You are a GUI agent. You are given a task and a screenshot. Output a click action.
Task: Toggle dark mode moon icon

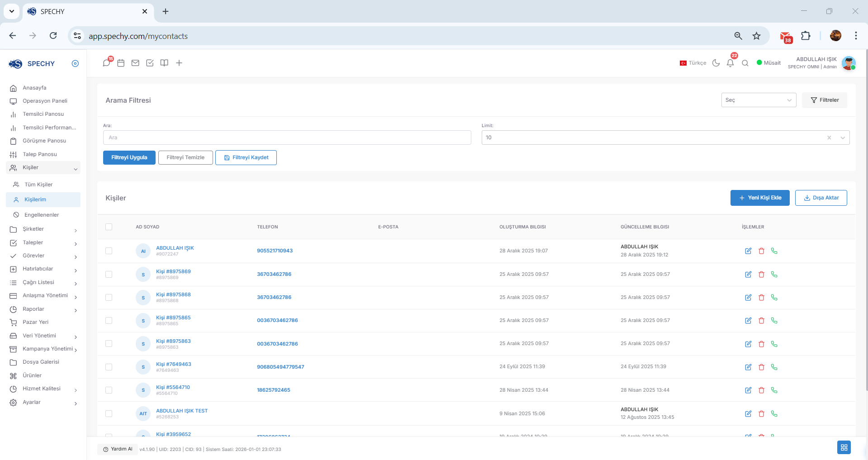pos(716,63)
